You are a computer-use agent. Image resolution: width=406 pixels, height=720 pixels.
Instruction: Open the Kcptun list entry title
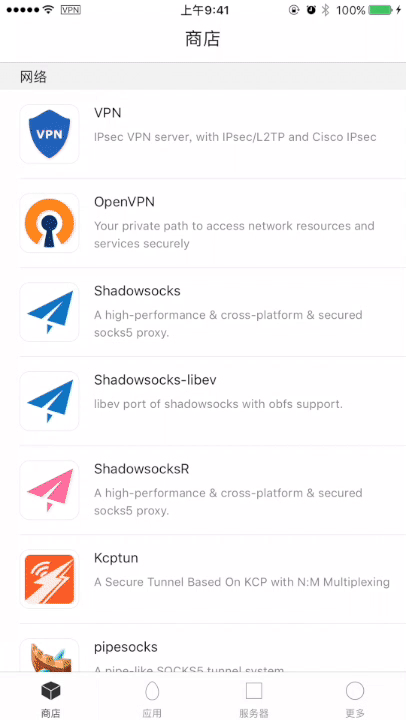pos(116,558)
